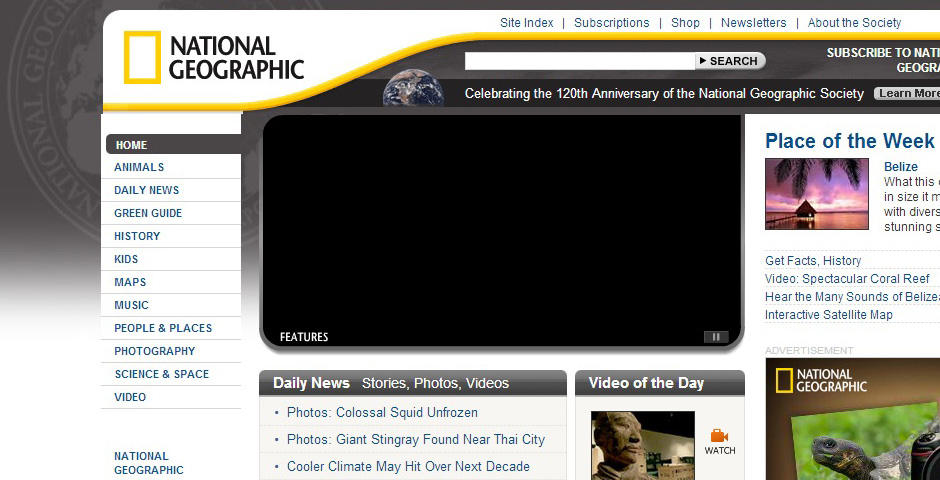Click the tortoise advertisement image
Viewport: 940px width, 480px height.
(x=852, y=419)
